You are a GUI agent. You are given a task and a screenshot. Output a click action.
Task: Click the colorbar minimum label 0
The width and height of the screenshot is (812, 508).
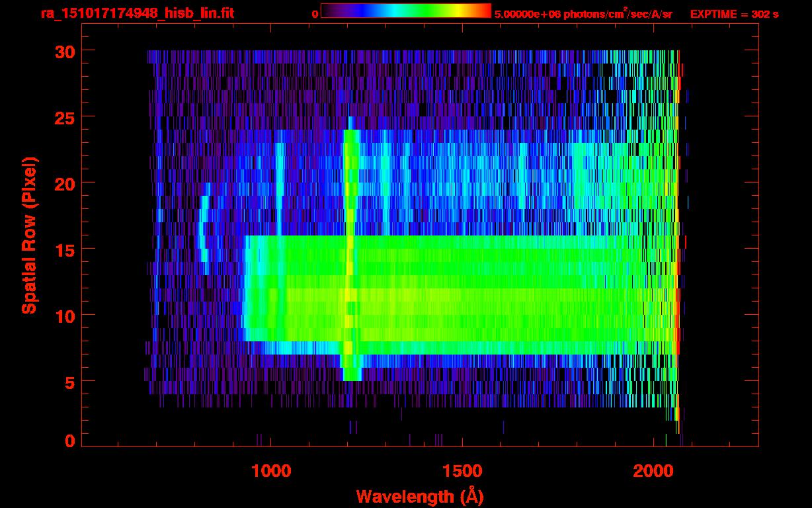point(315,14)
